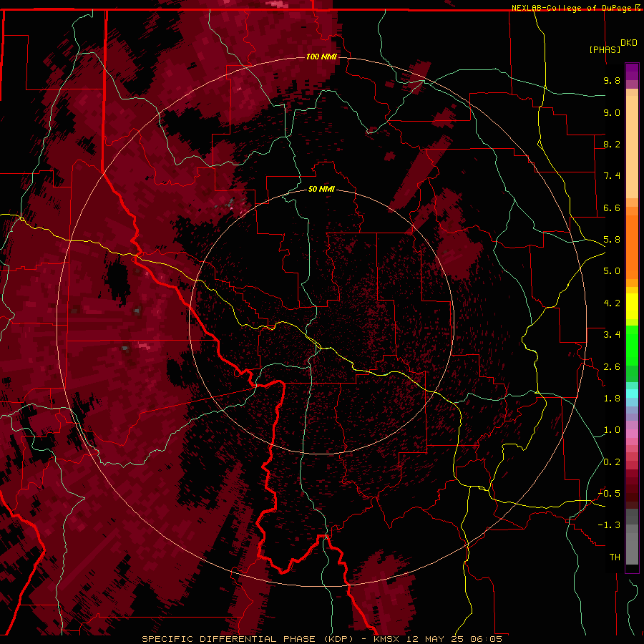Click the 50 NMI range ring label
The width and height of the screenshot is (644, 644).
pos(321,189)
